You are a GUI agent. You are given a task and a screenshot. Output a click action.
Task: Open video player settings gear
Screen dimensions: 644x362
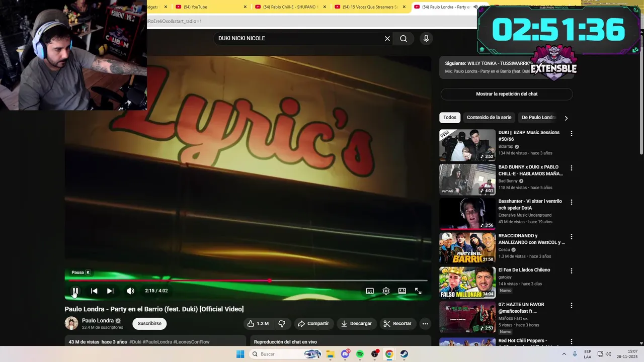386,291
